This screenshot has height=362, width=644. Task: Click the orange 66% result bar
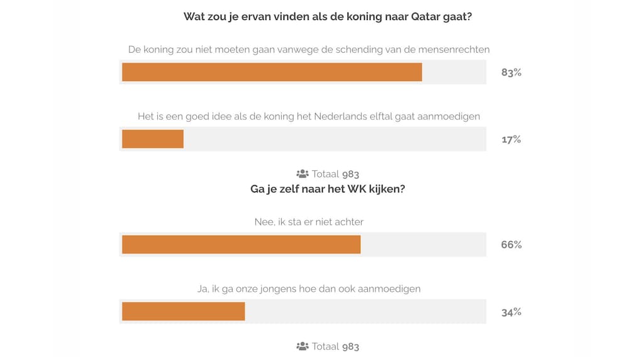[x=241, y=244]
